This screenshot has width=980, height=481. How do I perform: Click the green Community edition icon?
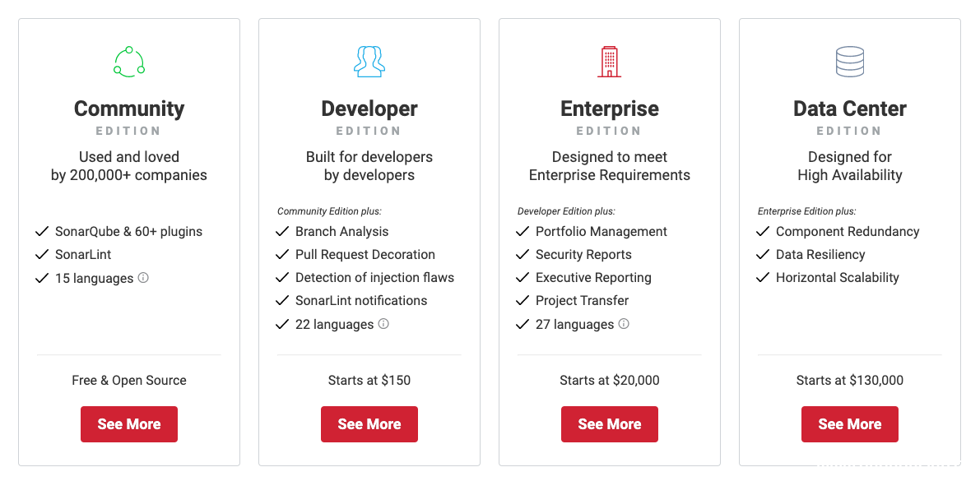click(x=128, y=61)
